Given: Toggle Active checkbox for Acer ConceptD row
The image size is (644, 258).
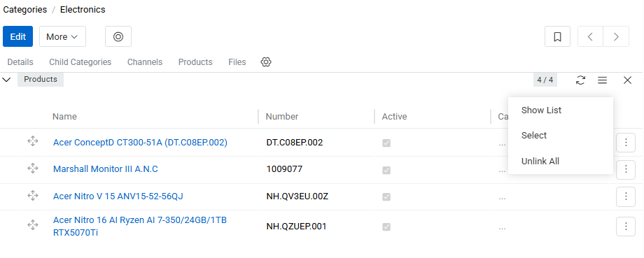Looking at the screenshot, I should pyautogui.click(x=386, y=143).
